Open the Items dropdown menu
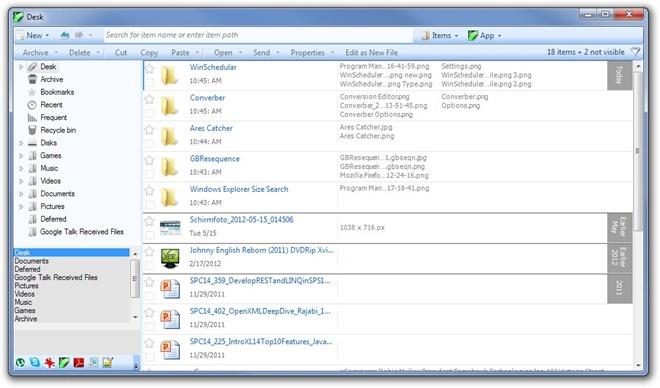 [440, 35]
